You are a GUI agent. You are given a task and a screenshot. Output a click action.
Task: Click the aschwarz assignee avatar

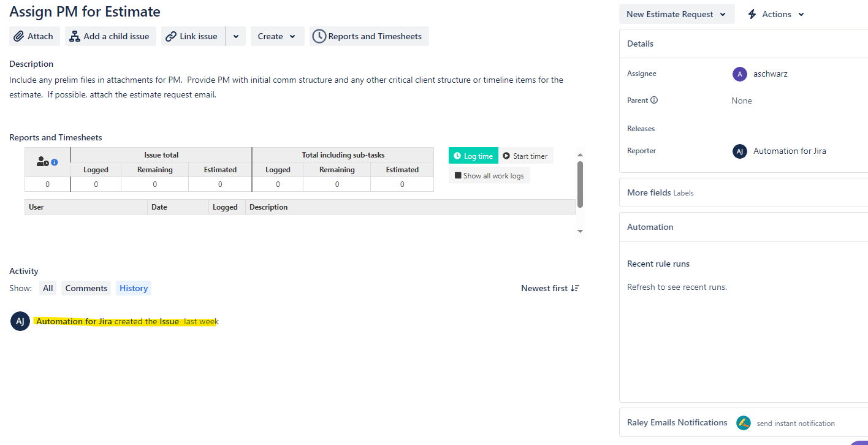(740, 74)
